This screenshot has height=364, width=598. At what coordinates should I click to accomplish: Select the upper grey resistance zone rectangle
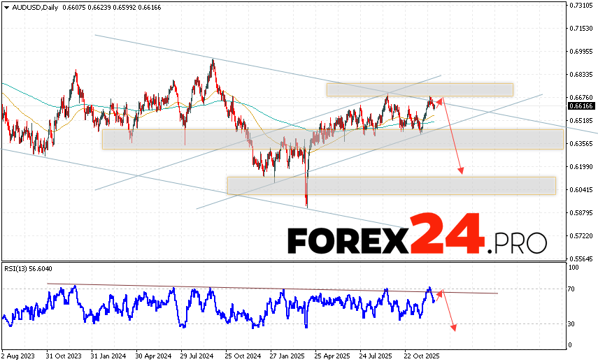point(419,89)
